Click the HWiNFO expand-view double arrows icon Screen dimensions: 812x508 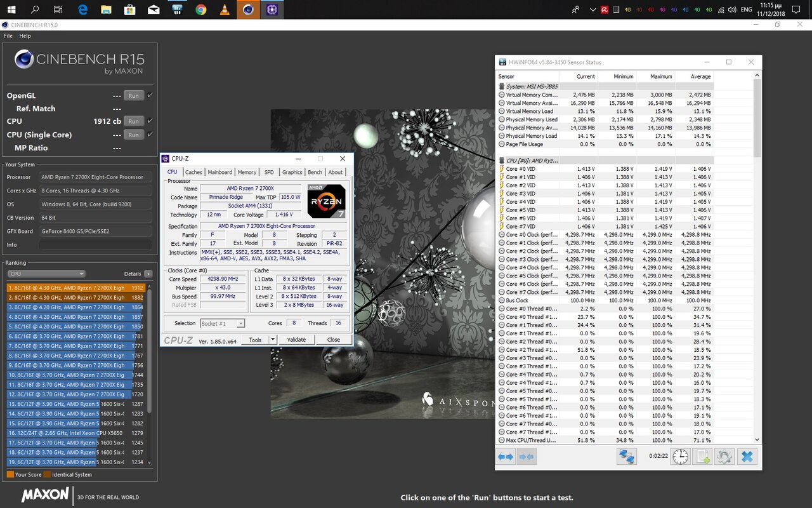506,457
